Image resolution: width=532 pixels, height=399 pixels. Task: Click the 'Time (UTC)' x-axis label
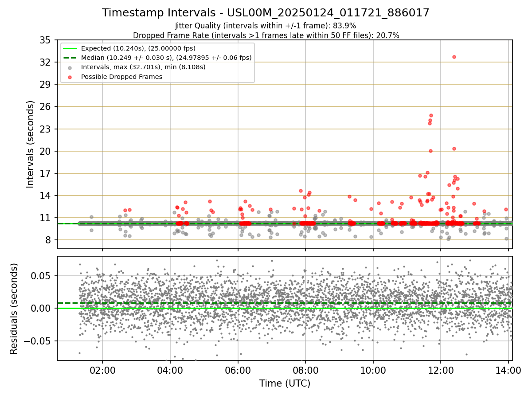pyautogui.click(x=285, y=383)
